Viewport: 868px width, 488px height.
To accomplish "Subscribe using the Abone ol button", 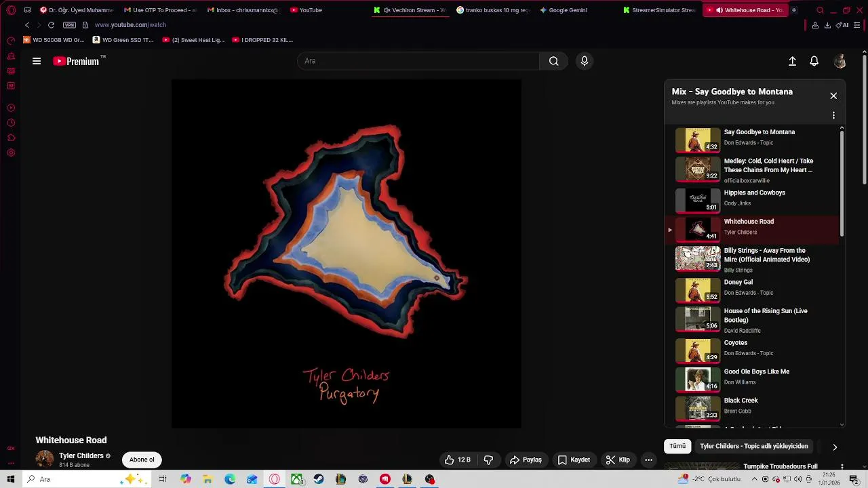I will 142,460.
